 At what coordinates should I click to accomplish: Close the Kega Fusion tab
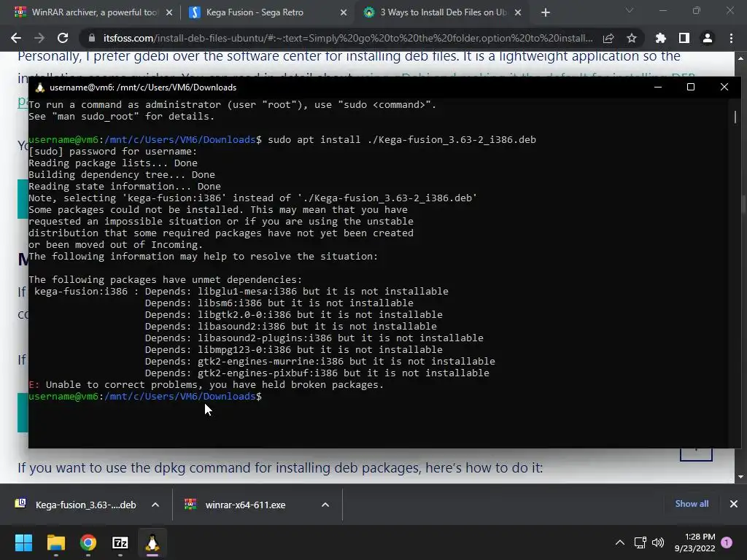coord(344,12)
